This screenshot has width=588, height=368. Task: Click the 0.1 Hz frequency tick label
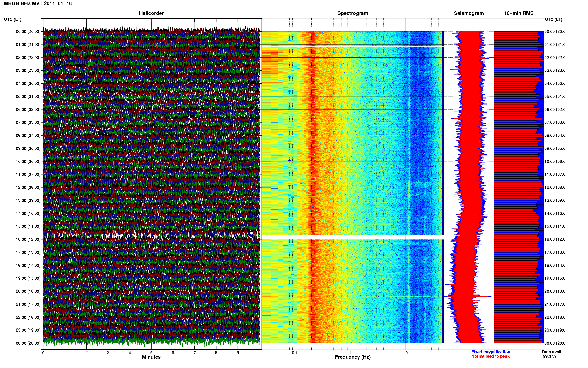(295, 353)
